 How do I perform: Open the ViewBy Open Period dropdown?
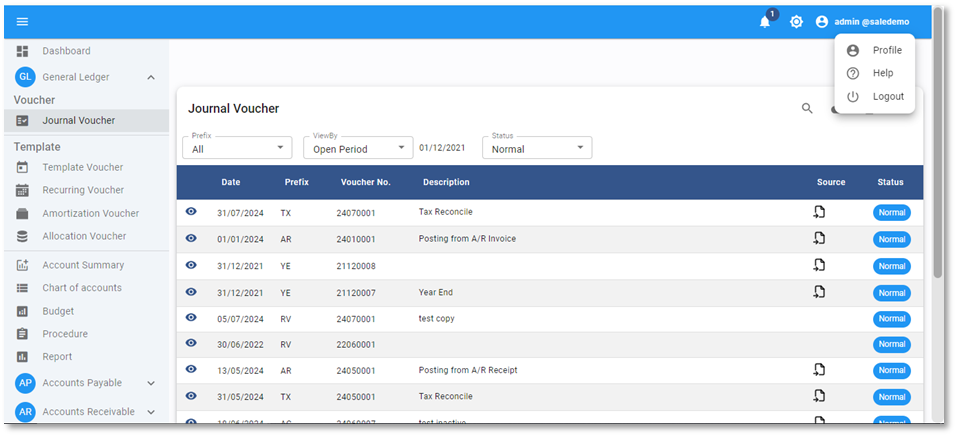coord(357,148)
